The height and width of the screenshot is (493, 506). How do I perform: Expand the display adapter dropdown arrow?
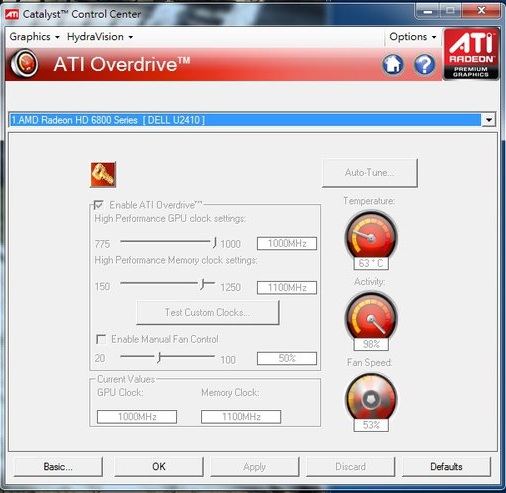click(489, 120)
